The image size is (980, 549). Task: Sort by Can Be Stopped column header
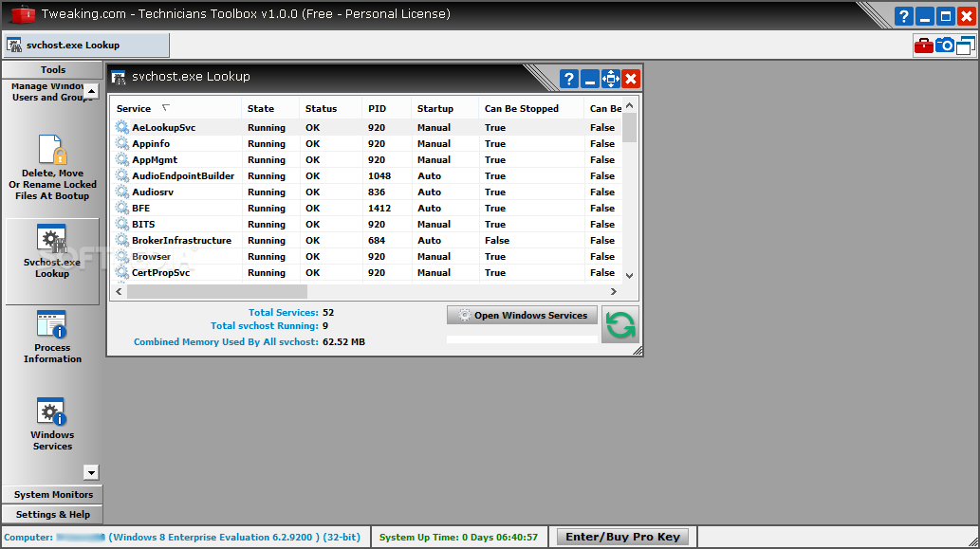[530, 109]
